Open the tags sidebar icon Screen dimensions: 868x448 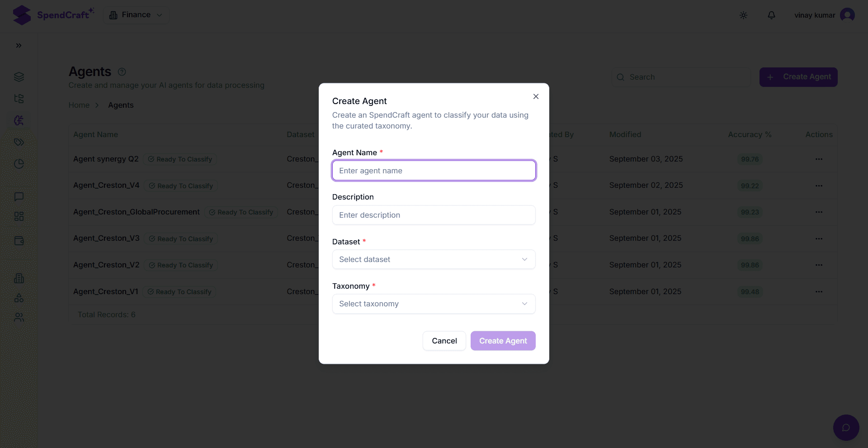(19, 142)
